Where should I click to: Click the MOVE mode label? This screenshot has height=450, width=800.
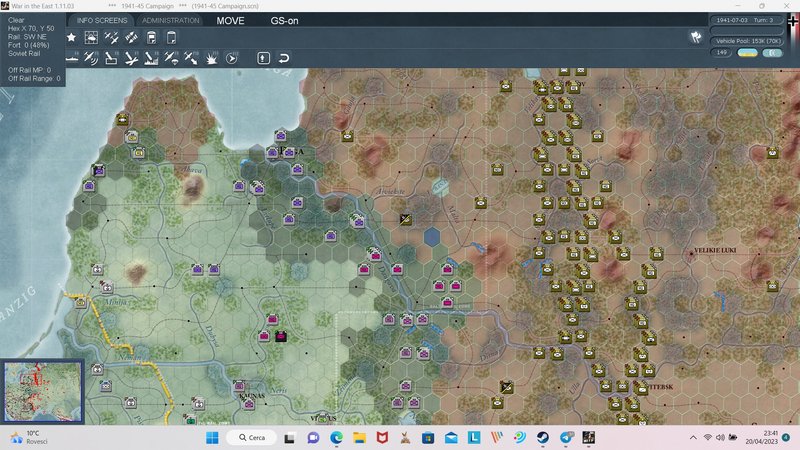230,21
